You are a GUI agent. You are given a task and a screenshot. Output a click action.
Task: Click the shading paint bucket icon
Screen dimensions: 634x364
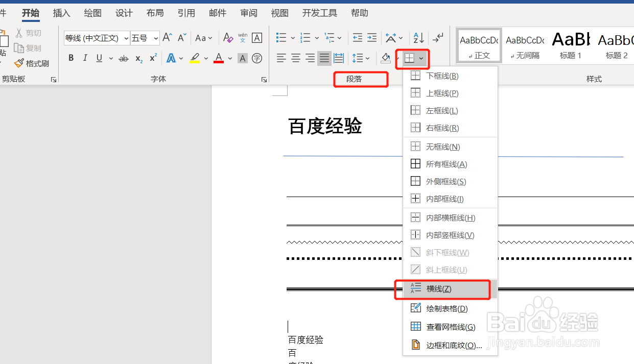(x=386, y=58)
